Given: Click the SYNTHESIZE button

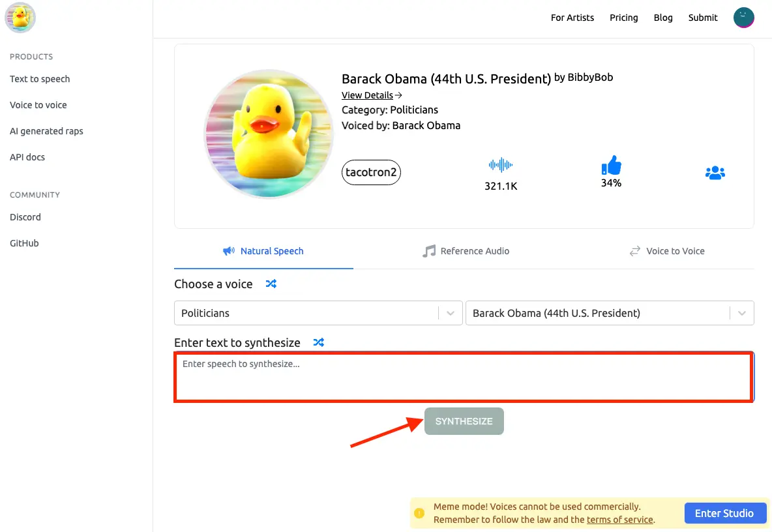Looking at the screenshot, I should tap(464, 421).
